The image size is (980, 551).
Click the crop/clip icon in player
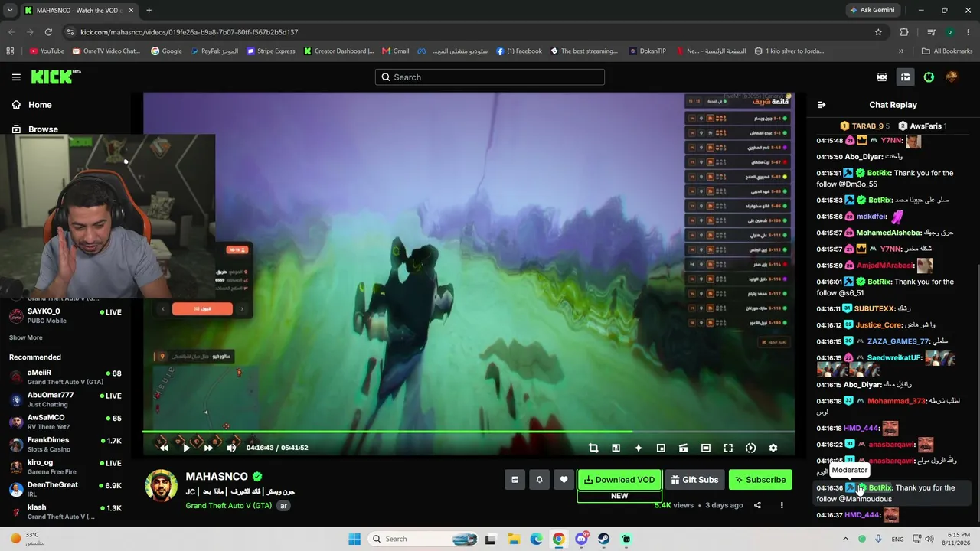(593, 448)
